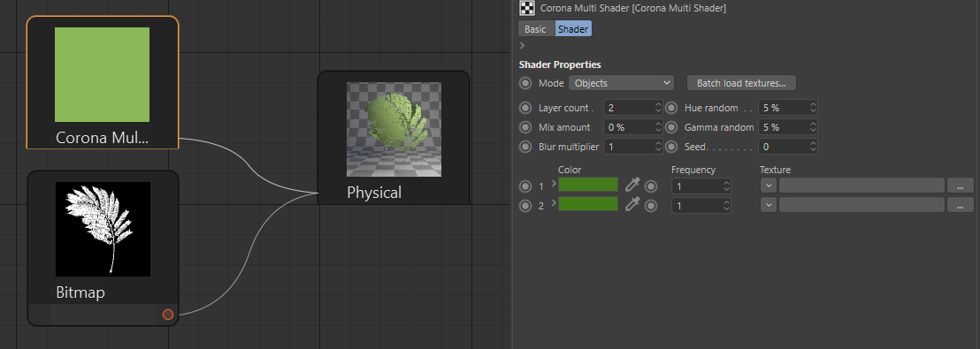The width and height of the screenshot is (980, 349).
Task: Click Layer count stepper arrows
Action: click(x=658, y=108)
